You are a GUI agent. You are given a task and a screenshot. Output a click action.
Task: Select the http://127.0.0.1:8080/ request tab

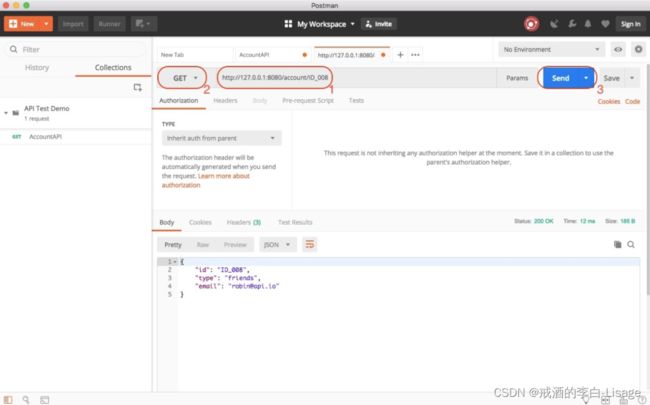pos(352,55)
